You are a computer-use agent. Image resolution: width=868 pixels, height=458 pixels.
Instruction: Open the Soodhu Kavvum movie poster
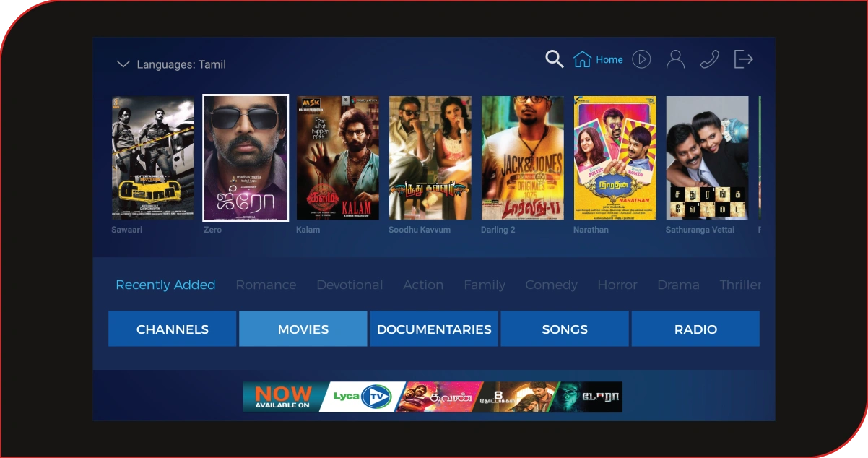coord(430,157)
